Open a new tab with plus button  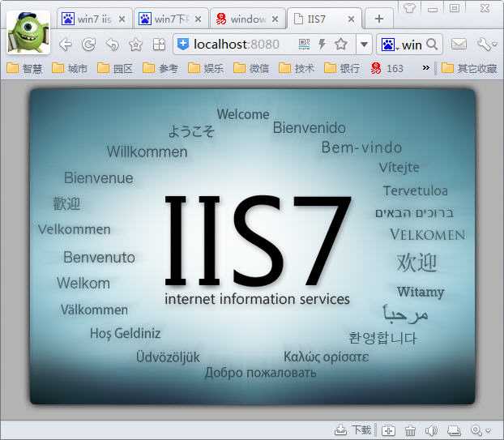point(379,19)
